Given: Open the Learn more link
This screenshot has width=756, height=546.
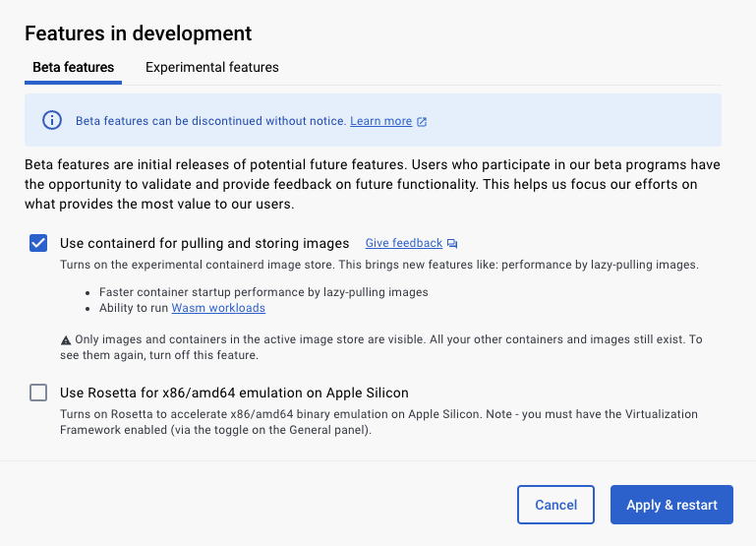Looking at the screenshot, I should click(380, 121).
